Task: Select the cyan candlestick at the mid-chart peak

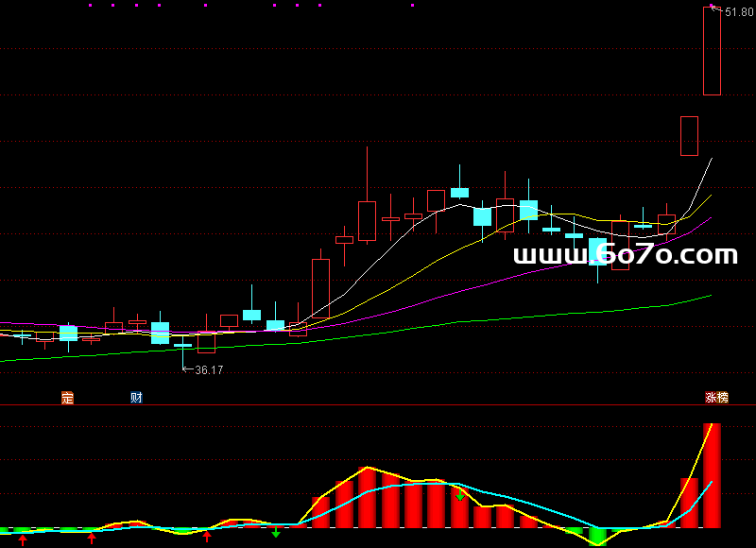Action: (x=460, y=192)
